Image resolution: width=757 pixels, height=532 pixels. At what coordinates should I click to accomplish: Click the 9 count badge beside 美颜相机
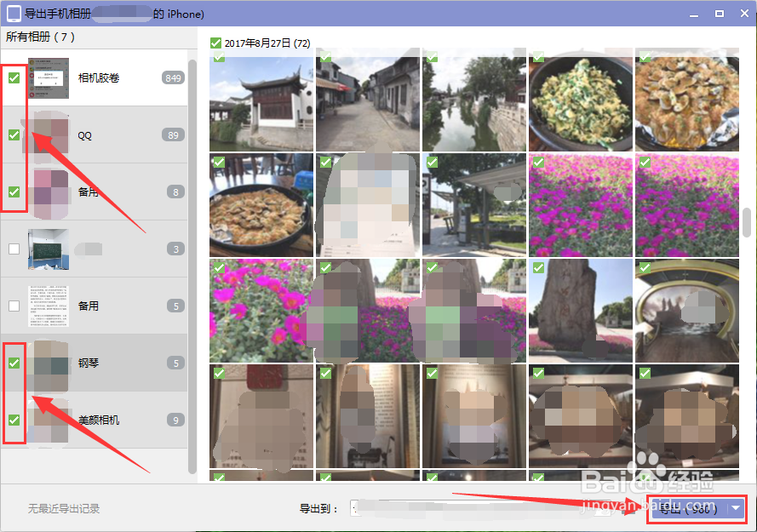[x=175, y=420]
